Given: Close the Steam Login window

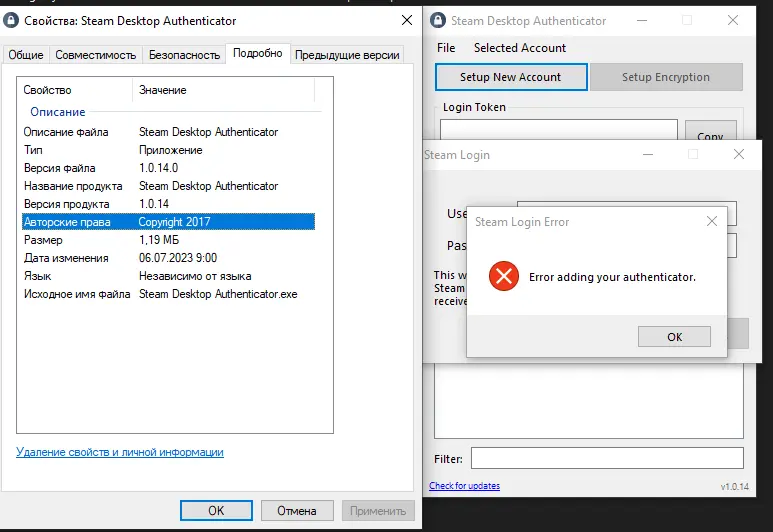Looking at the screenshot, I should click(738, 154).
